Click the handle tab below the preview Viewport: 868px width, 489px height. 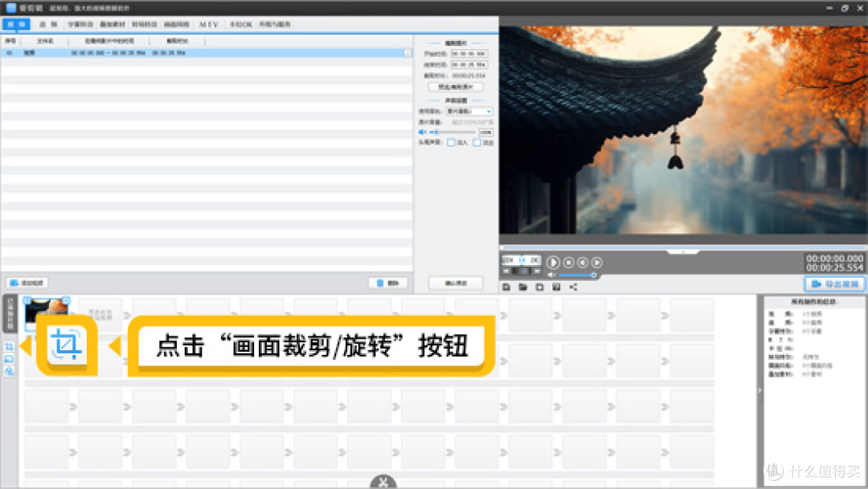point(683,252)
